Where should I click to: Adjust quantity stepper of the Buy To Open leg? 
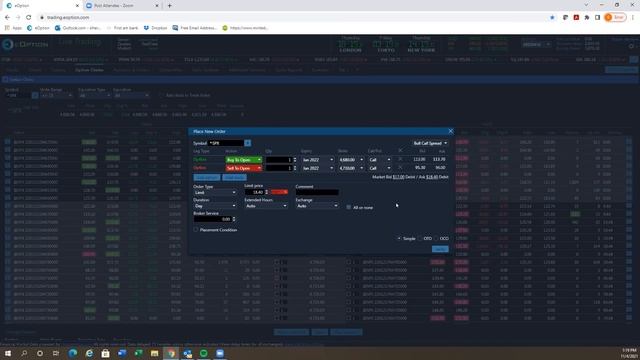pyautogui.click(x=295, y=160)
